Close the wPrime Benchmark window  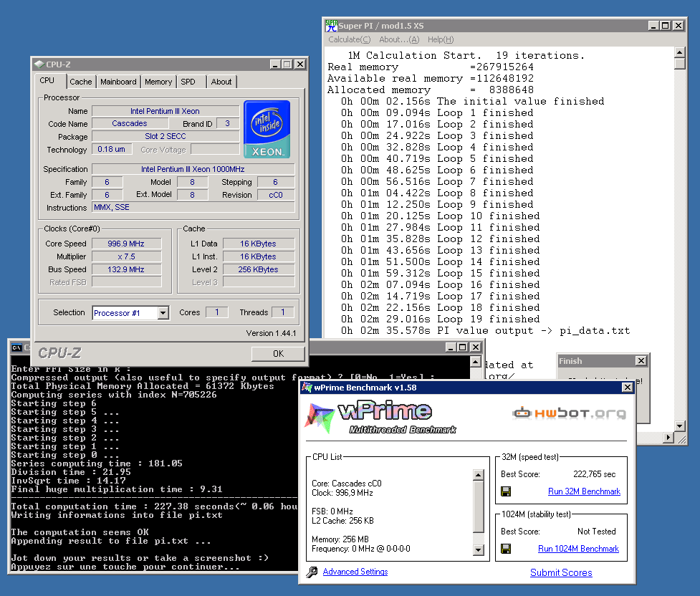coord(627,387)
